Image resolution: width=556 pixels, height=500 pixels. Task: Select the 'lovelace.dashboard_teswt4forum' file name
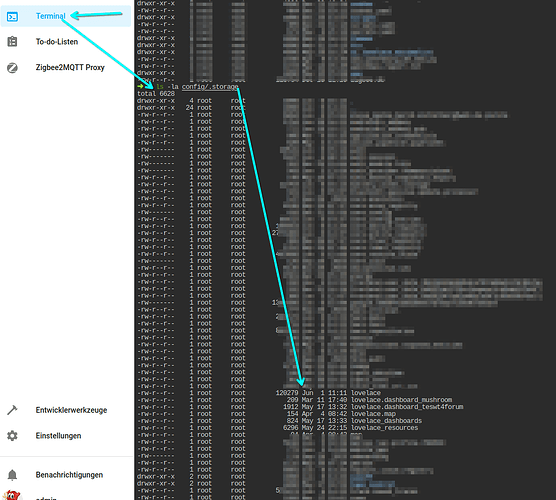point(407,407)
